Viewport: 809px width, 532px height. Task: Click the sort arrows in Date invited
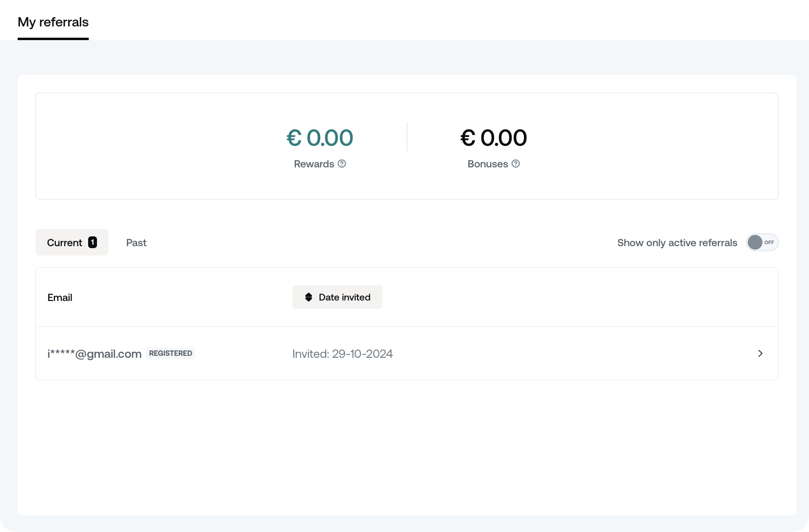point(309,297)
